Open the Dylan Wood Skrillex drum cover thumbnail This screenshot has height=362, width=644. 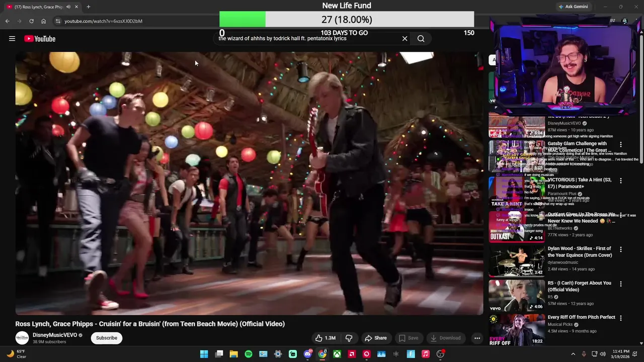[517, 261]
